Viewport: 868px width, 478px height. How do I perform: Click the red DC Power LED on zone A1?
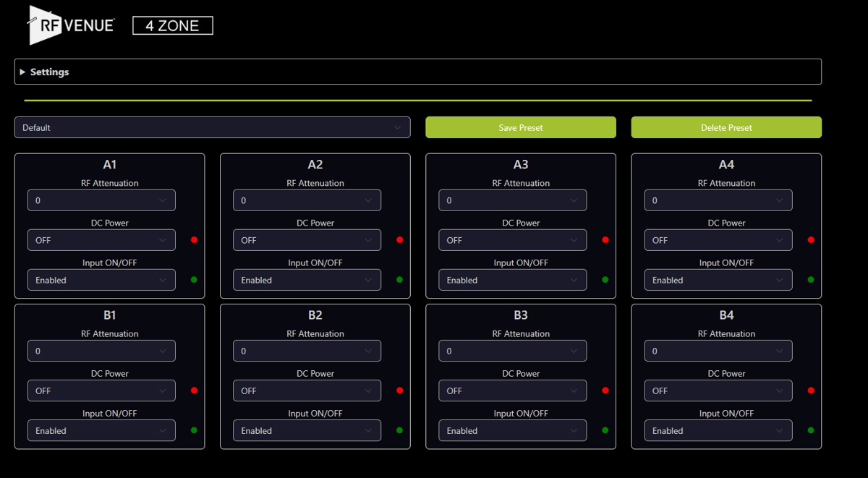coord(194,239)
